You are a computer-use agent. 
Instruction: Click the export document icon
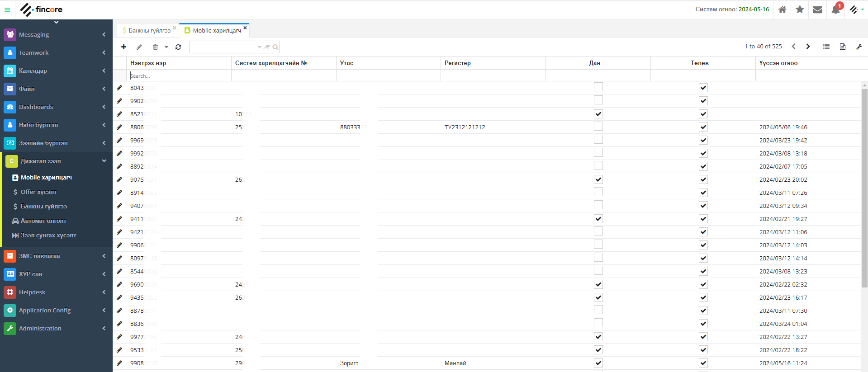coord(843,47)
